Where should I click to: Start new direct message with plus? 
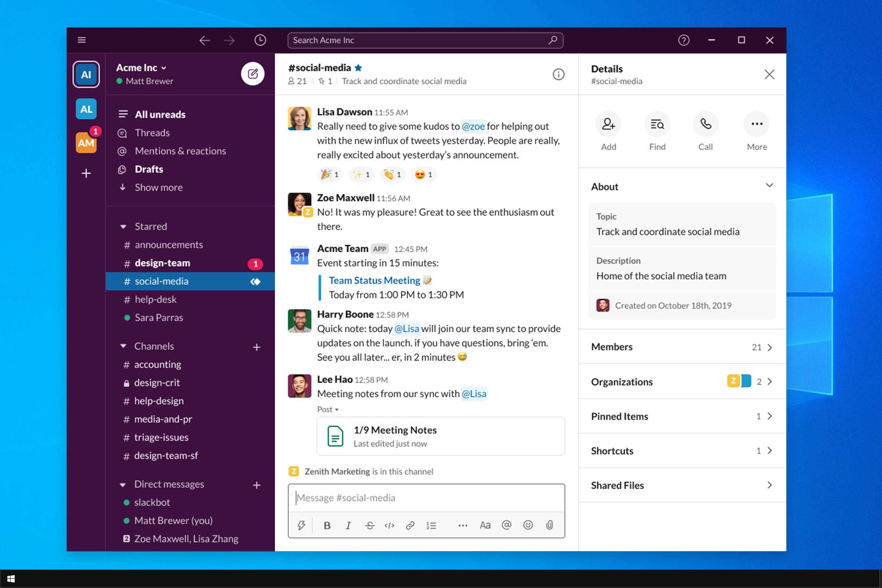[x=256, y=485]
